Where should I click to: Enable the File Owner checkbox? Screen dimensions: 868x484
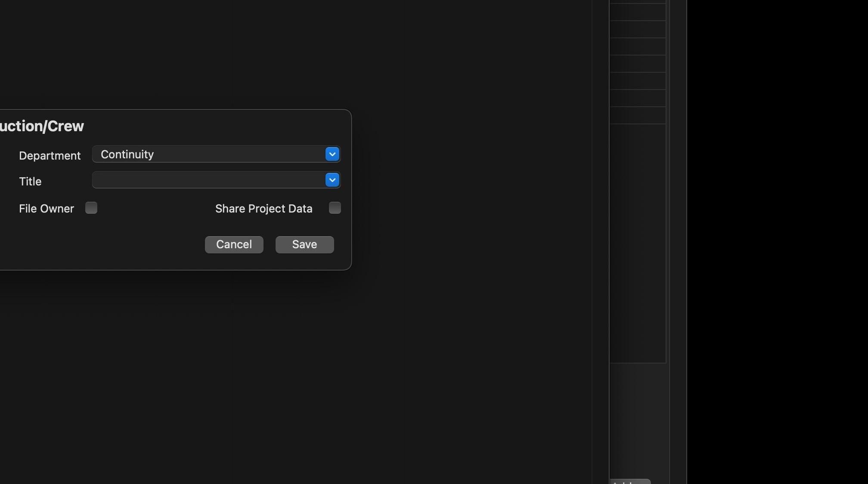91,208
